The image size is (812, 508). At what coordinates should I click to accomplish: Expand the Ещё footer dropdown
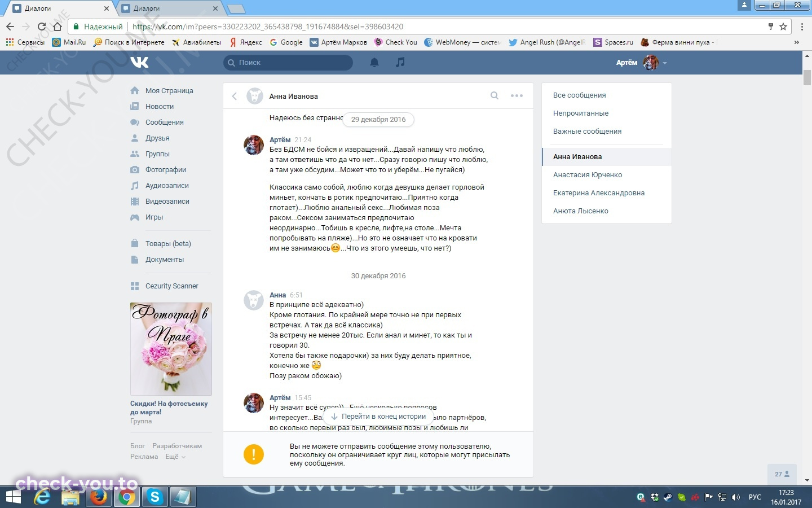coord(175,457)
